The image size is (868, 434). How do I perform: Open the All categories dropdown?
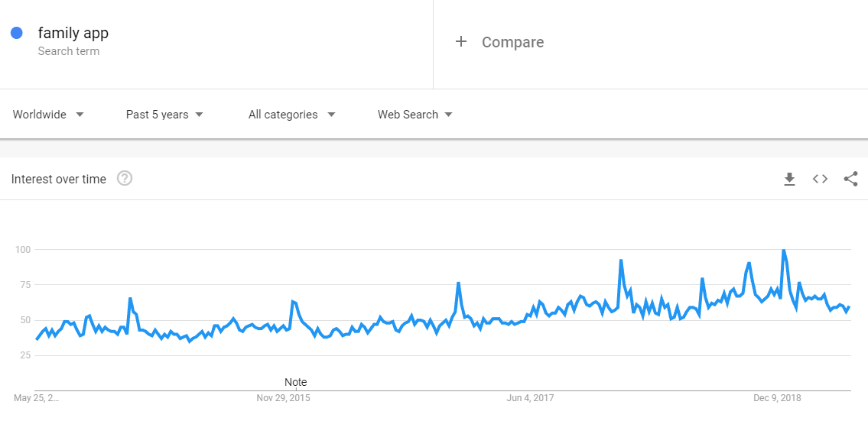tap(291, 115)
